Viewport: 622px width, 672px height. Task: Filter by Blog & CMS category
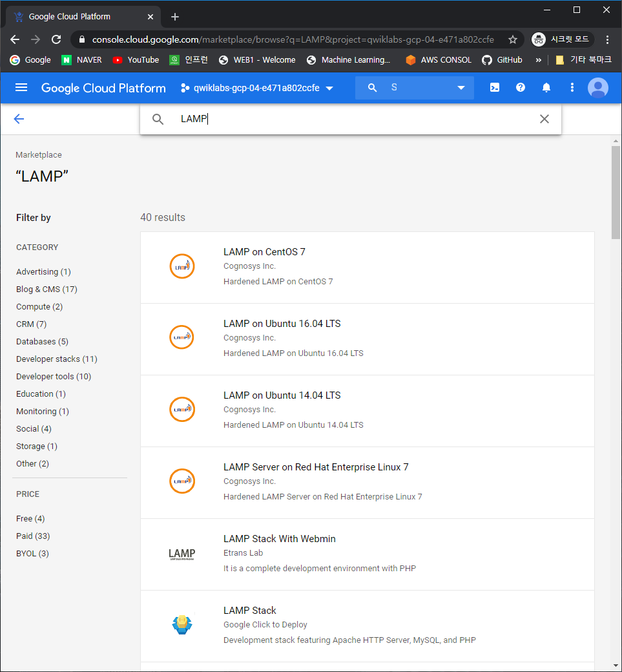(47, 289)
